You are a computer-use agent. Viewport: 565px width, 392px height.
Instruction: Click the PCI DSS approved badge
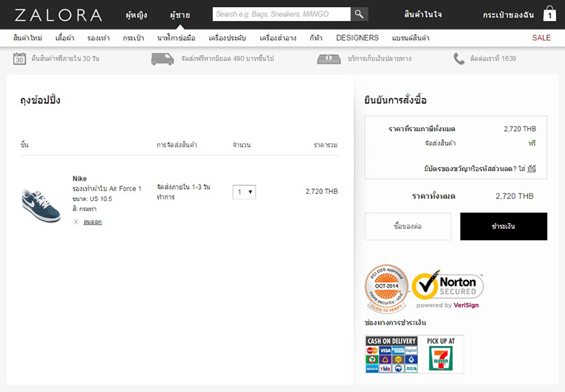[x=386, y=288]
